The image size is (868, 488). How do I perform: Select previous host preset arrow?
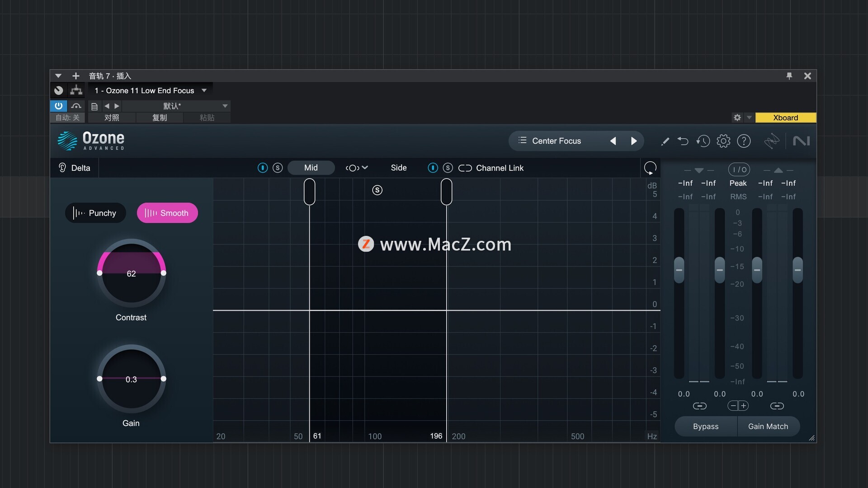point(107,106)
